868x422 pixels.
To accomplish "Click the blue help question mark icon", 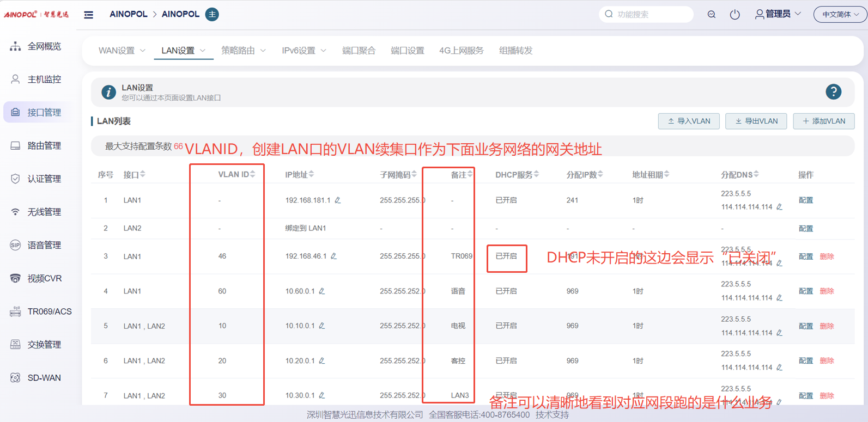I will tap(833, 92).
